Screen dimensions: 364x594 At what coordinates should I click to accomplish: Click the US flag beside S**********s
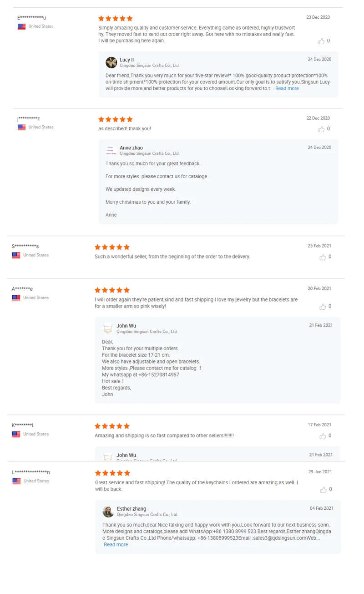coord(16,255)
